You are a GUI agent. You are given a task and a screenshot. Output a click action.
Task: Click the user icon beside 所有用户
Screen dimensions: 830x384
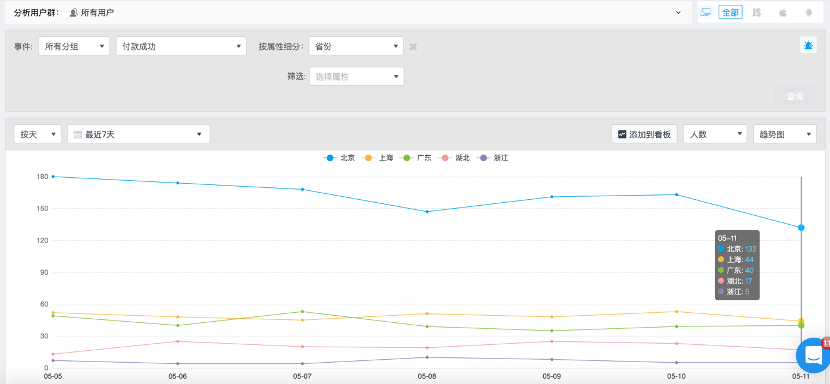pos(74,12)
